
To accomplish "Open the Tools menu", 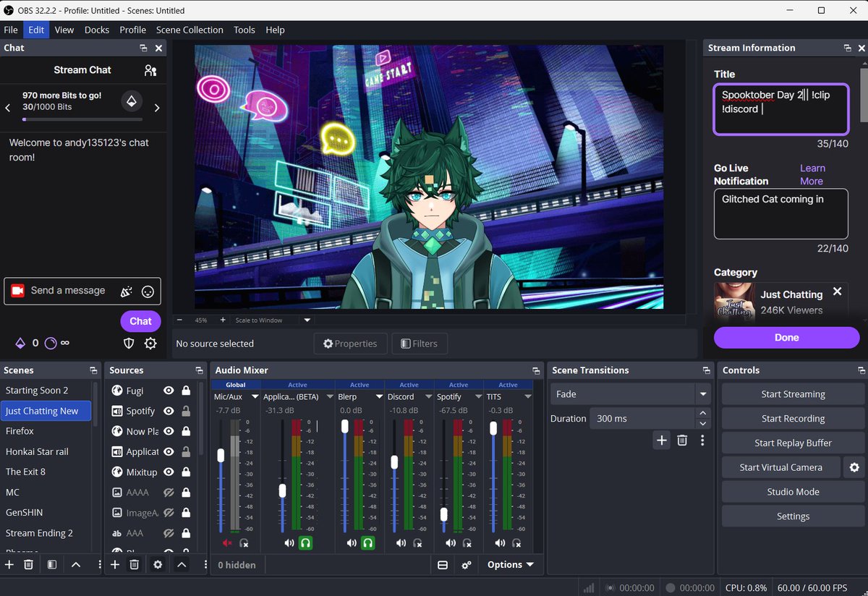I will pyautogui.click(x=244, y=30).
